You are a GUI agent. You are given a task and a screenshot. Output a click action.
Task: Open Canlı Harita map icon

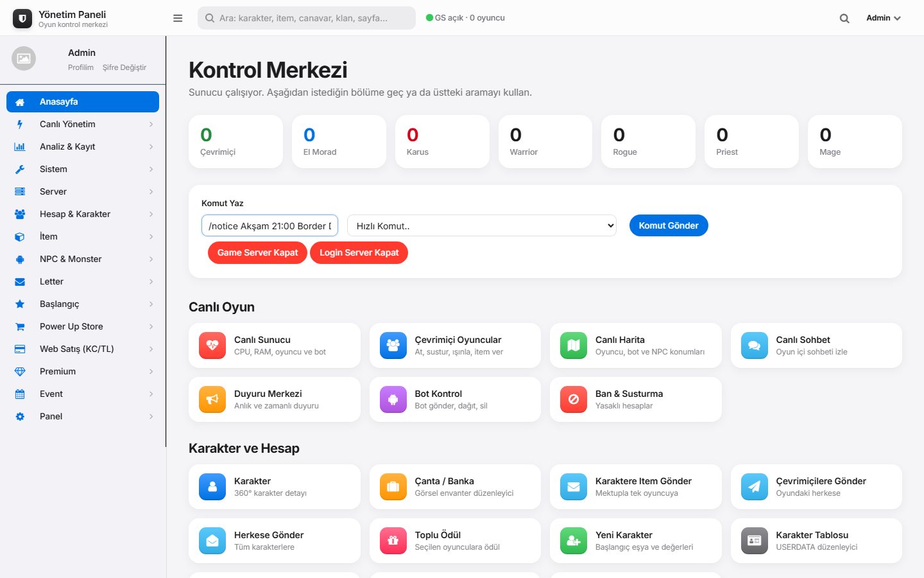tap(574, 345)
